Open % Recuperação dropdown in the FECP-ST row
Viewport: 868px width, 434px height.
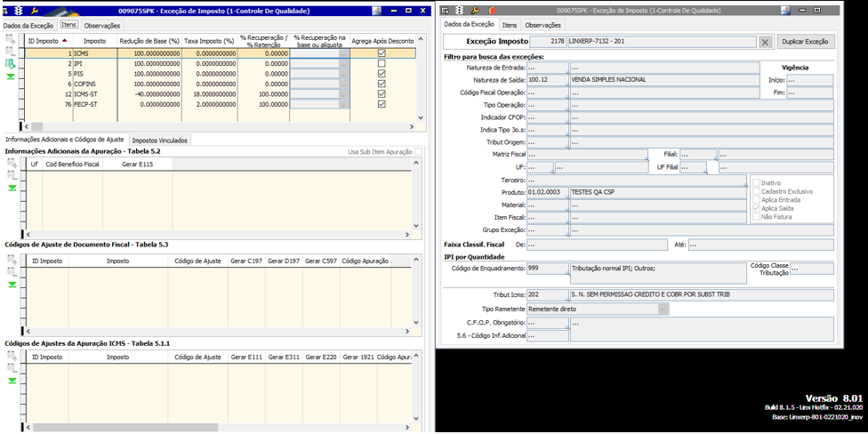point(343,104)
